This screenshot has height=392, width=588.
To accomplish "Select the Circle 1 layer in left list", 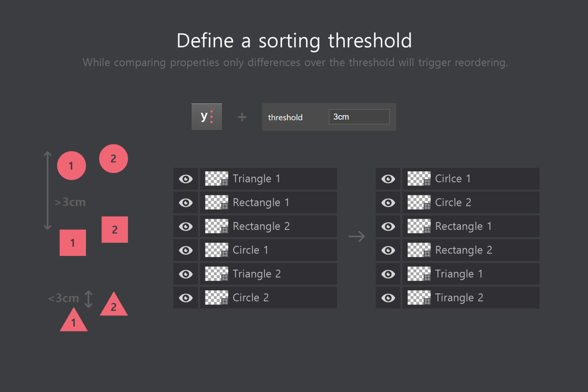I will [x=268, y=250].
